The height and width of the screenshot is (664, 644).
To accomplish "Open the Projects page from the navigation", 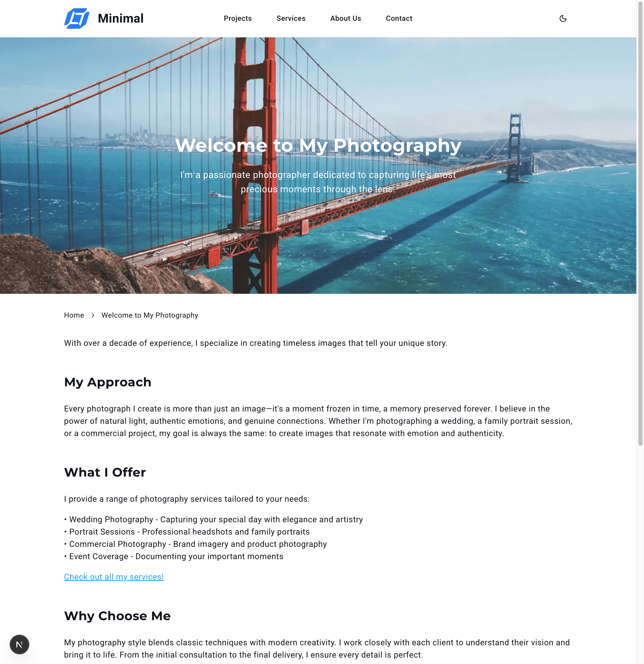I will (x=237, y=18).
